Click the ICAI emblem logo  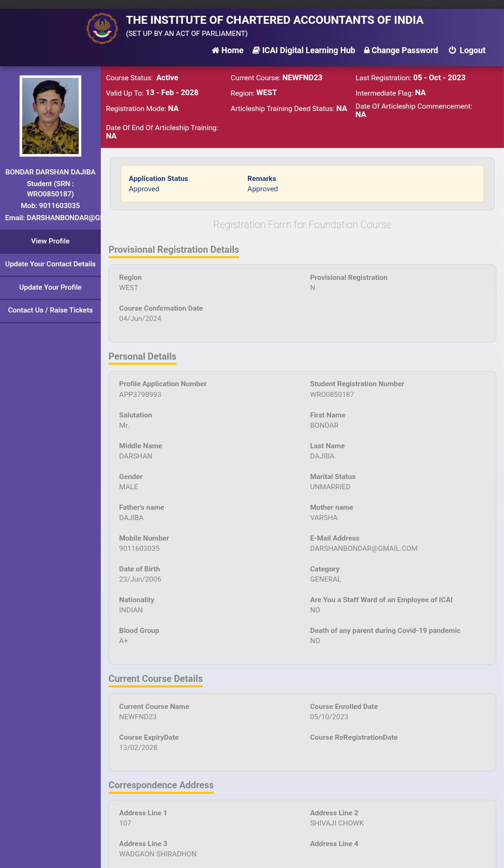102,28
